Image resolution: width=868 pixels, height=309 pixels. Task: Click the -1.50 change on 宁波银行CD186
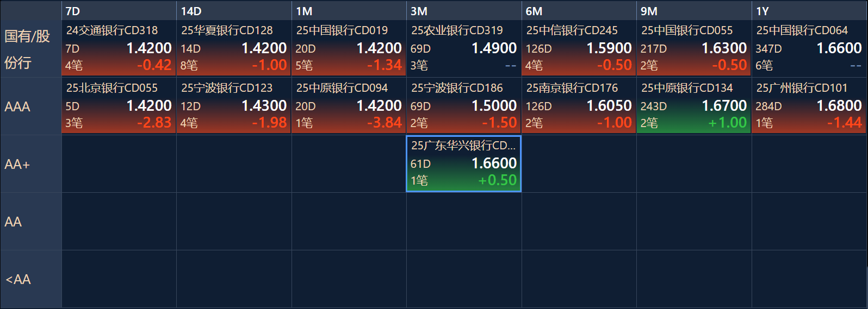[x=499, y=123]
